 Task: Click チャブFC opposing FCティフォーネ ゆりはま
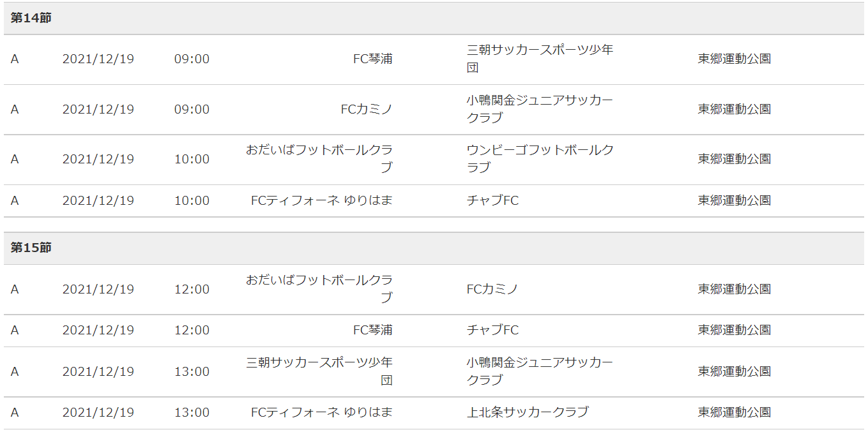(492, 200)
